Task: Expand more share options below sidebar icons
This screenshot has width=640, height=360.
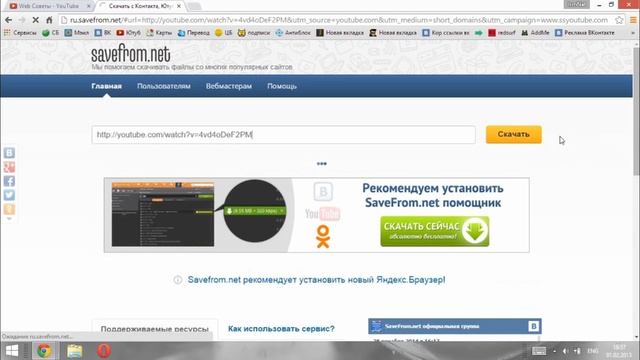Action: [9, 219]
